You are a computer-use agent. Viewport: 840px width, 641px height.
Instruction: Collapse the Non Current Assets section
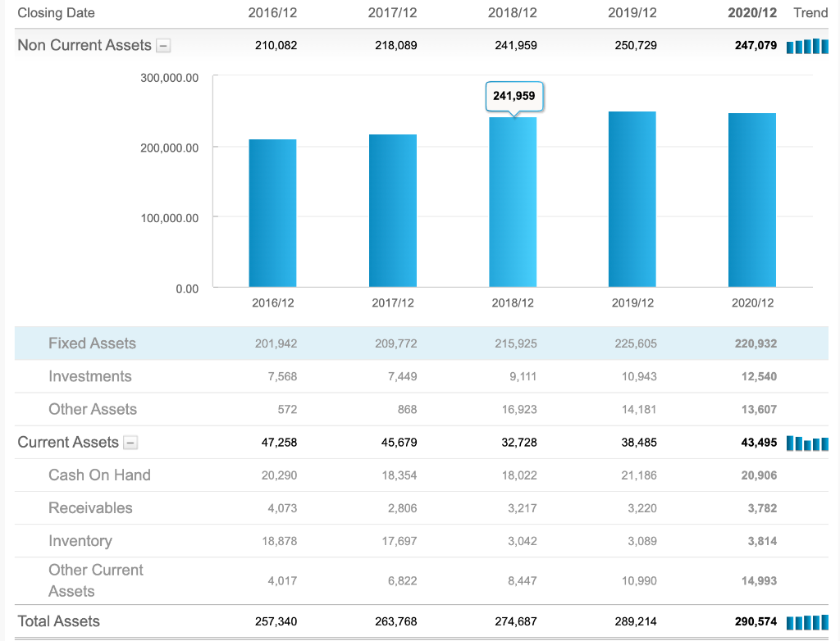point(162,46)
